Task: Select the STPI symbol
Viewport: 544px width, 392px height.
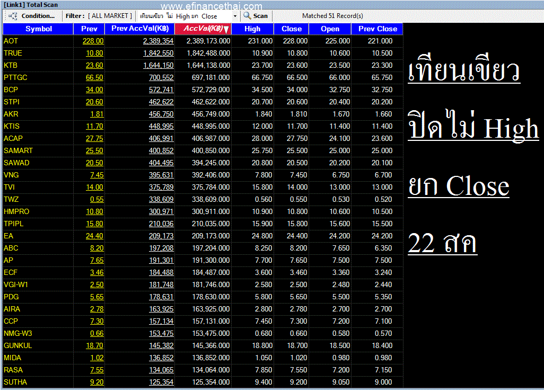Action: tap(12, 102)
